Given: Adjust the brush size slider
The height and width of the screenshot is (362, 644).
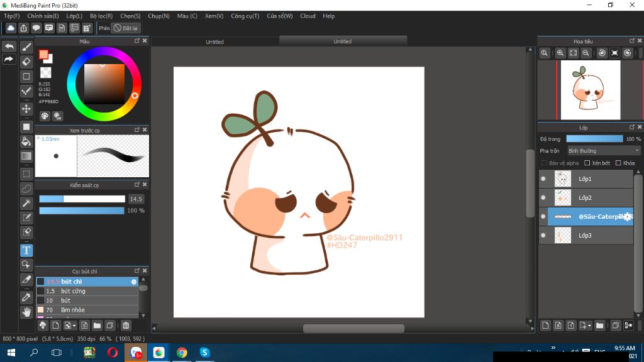Looking at the screenshot, I should (x=82, y=199).
